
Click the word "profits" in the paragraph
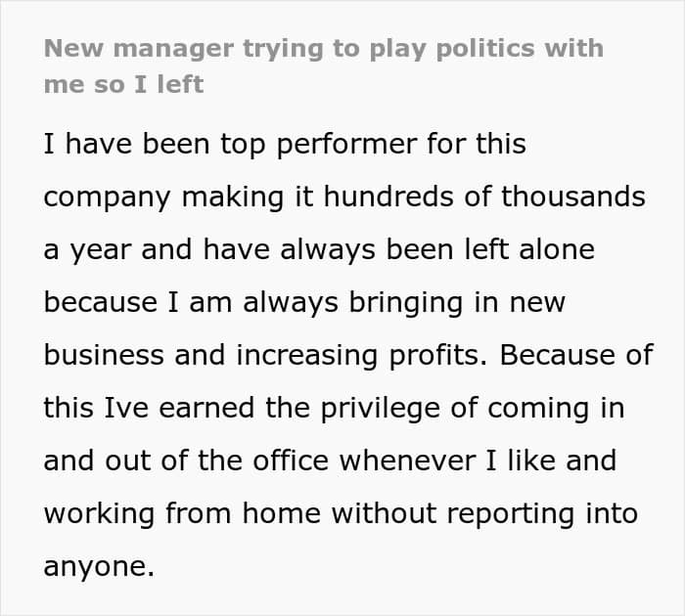pos(434,356)
